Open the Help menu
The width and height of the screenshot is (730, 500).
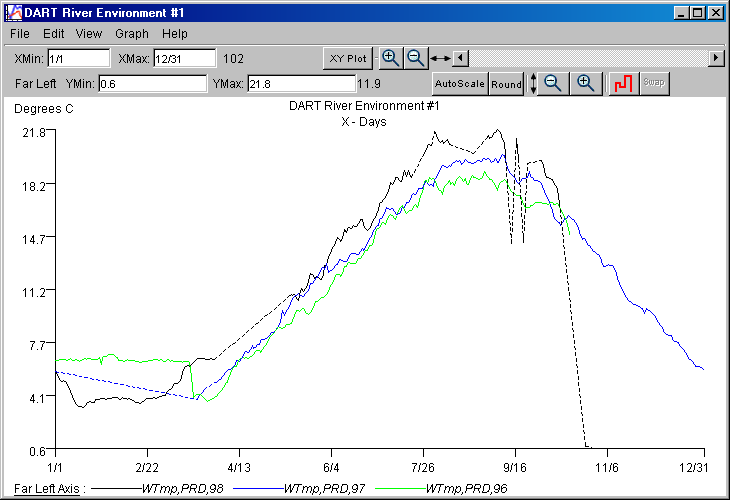[175, 34]
